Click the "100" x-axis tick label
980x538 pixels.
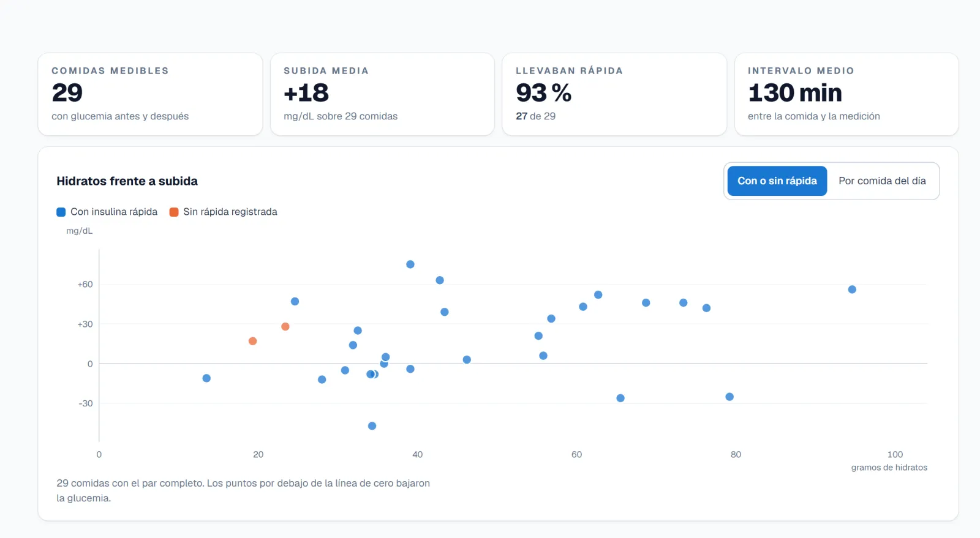895,455
